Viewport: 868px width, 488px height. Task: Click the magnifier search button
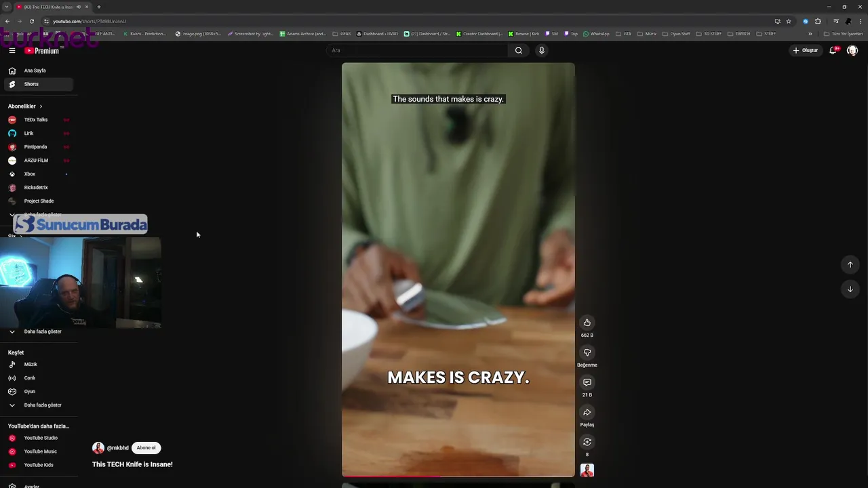519,50
